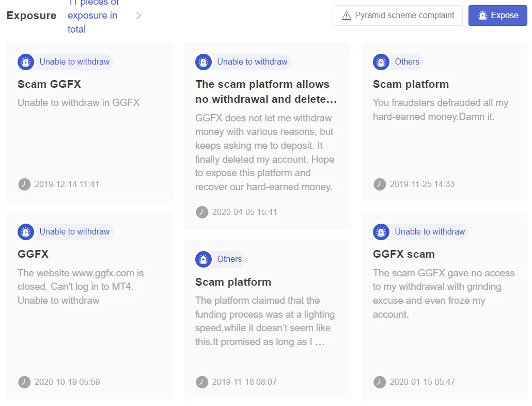
Task: Click timestamp 2020-01-15 05:47
Action: pos(422,382)
